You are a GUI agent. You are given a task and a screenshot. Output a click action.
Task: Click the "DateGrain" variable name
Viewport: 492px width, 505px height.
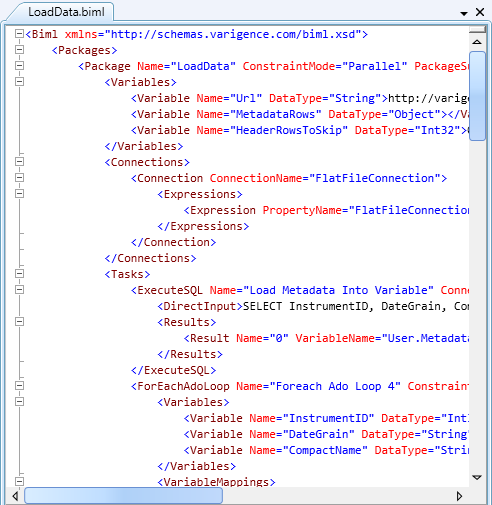(319, 434)
